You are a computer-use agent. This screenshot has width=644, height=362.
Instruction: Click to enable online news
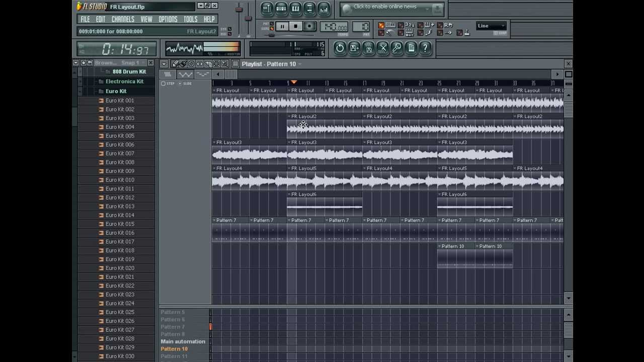tap(385, 7)
